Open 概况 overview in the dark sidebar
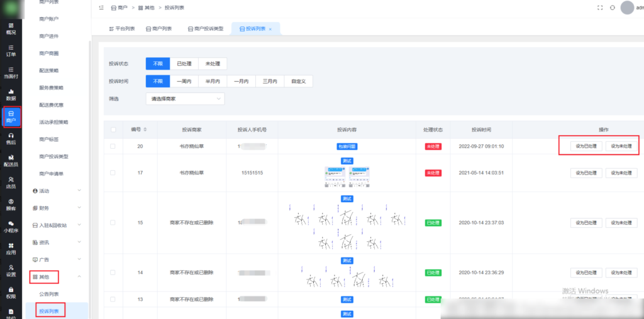 coord(11,28)
